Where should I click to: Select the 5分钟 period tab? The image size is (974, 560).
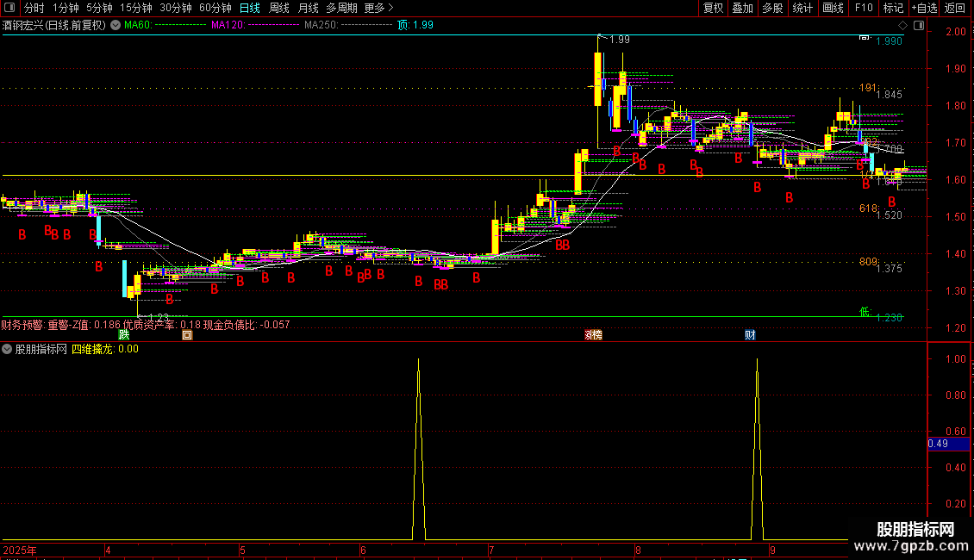(99, 8)
